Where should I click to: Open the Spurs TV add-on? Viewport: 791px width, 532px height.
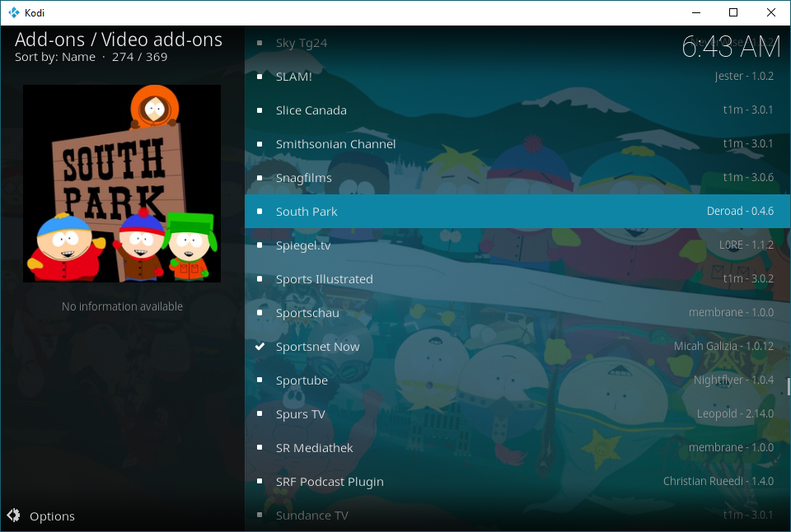tap(517, 414)
